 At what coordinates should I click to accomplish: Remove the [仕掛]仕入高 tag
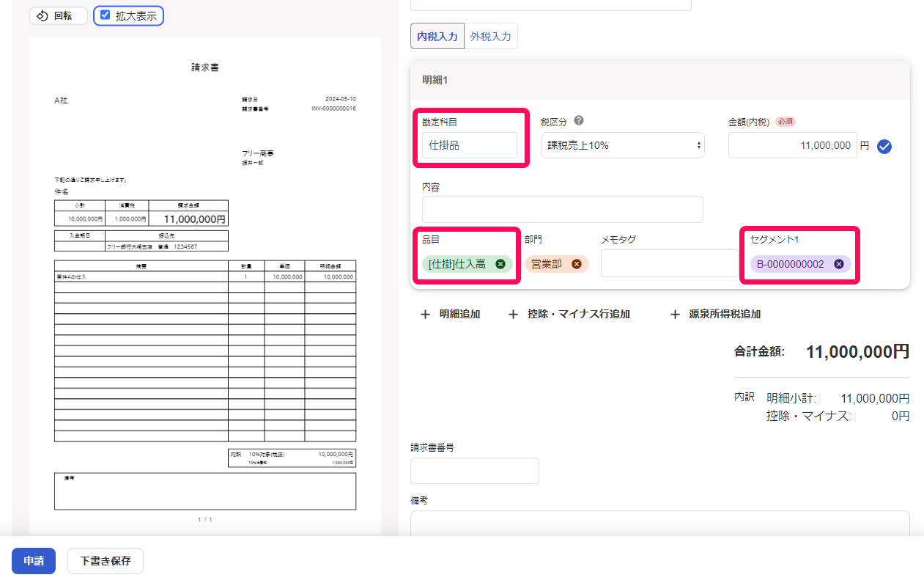coord(500,264)
